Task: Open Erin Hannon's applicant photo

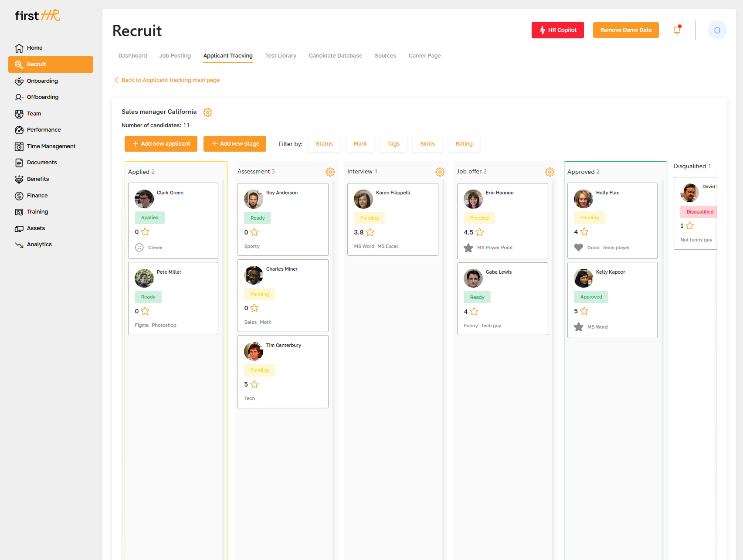Action: point(473,199)
